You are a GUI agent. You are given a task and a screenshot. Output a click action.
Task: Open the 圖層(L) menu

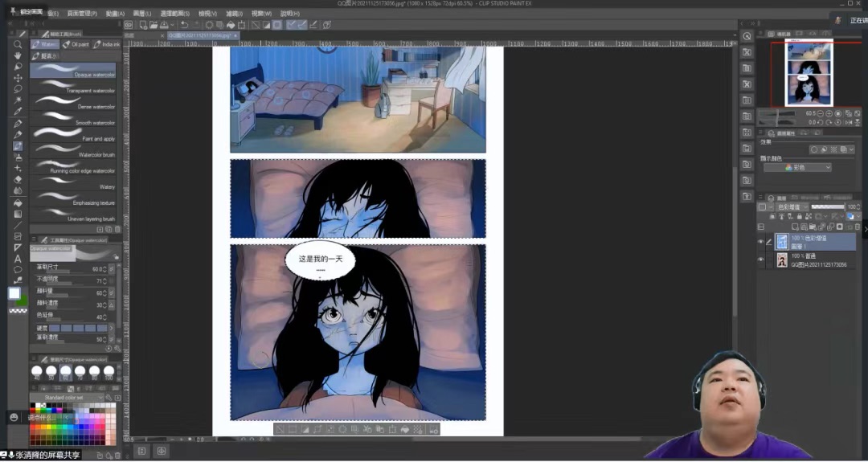coord(142,14)
